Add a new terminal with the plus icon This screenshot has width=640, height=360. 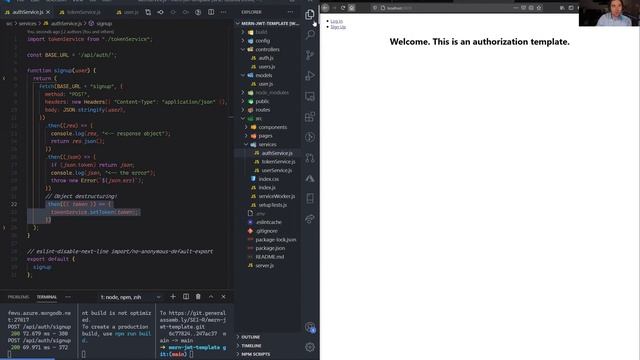click(173, 297)
